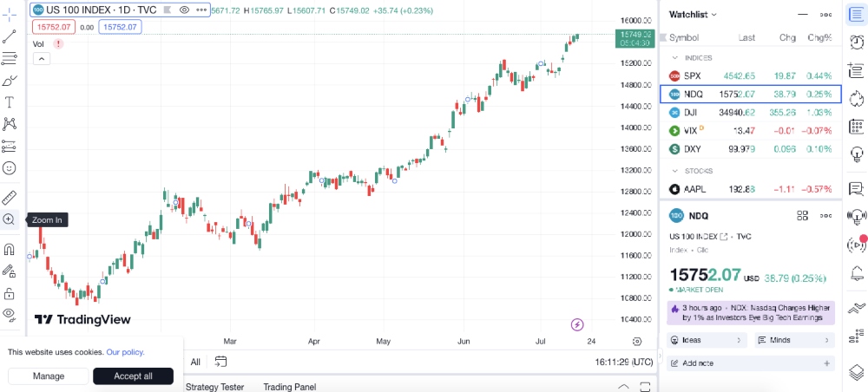
Task: Open the Minds section
Action: pyautogui.click(x=794, y=340)
